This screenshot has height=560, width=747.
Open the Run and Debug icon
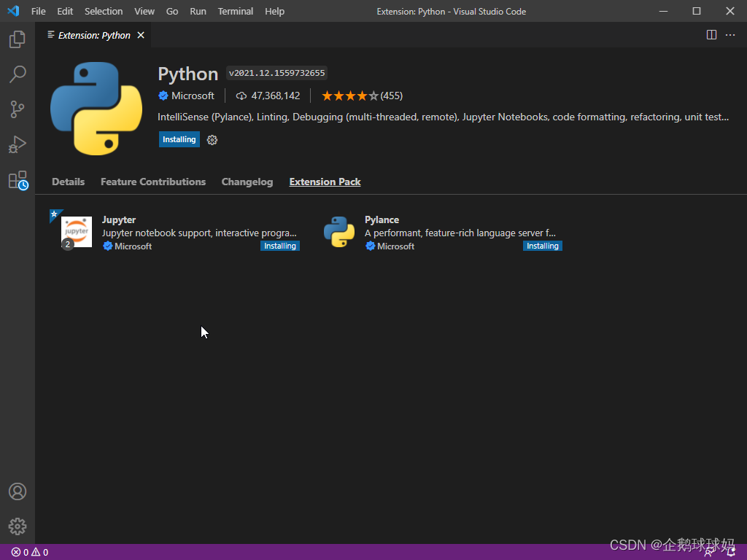click(x=18, y=144)
